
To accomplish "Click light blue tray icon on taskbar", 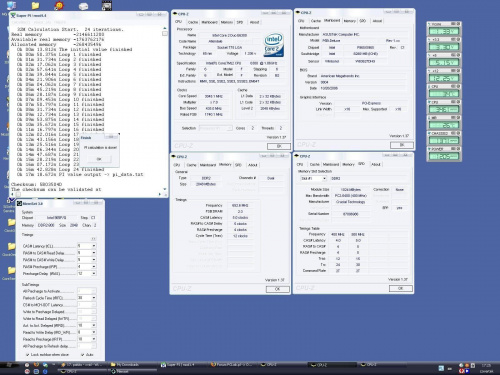I will pos(441,368).
